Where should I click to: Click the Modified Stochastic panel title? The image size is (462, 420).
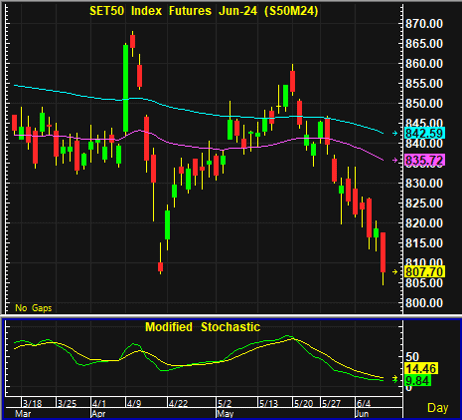coord(203,327)
